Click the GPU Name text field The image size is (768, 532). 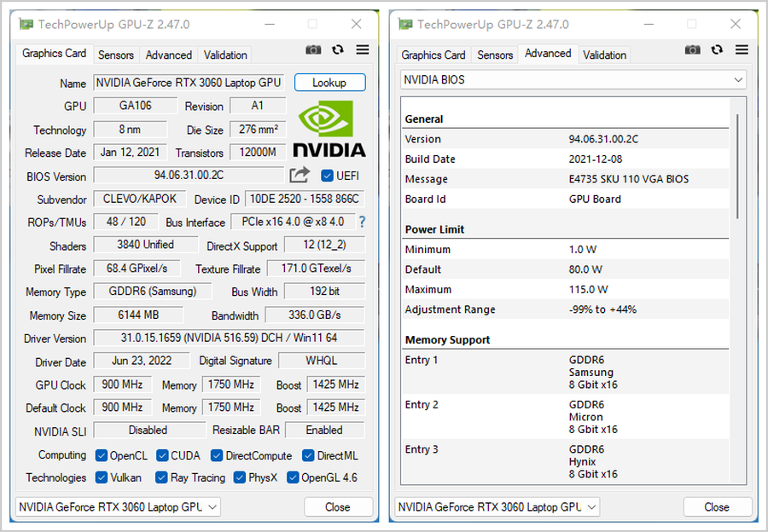tap(188, 83)
